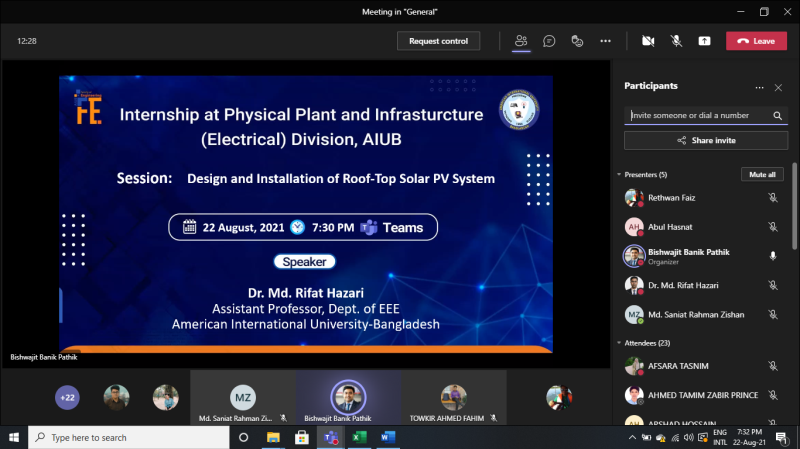Open Participants panel more options ellipsis
800x449 pixels.
759,87
